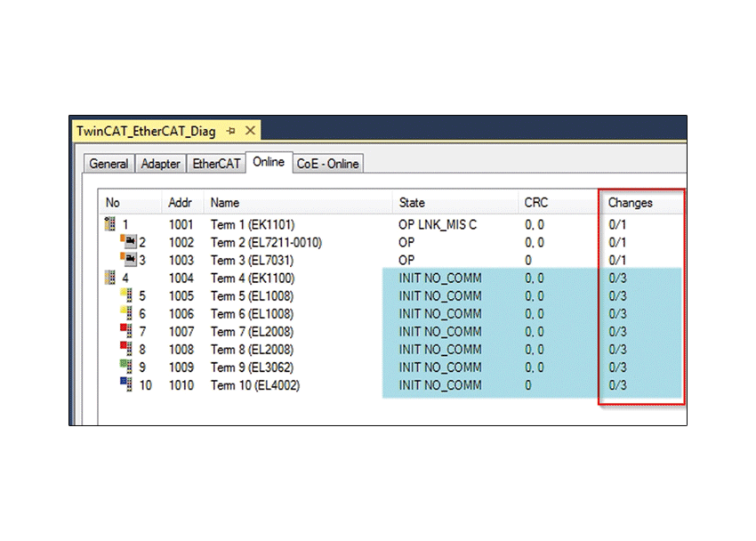The height and width of the screenshot is (541, 756).
Task: Click the green terminal icon in row 9
Action: (x=126, y=366)
